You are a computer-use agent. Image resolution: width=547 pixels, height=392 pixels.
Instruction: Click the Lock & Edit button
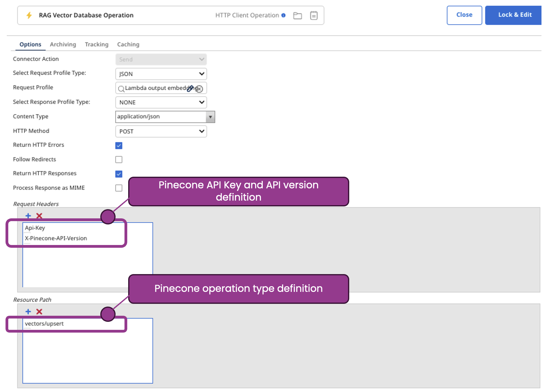pyautogui.click(x=513, y=15)
